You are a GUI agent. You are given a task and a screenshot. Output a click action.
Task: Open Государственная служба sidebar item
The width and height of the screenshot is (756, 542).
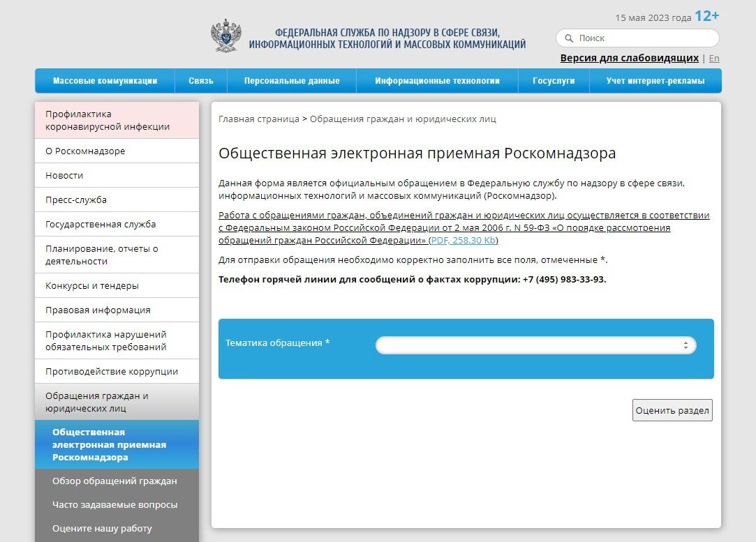(x=117, y=224)
